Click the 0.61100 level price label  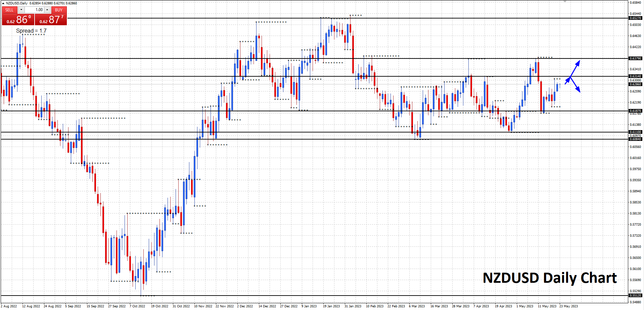[x=635, y=132]
